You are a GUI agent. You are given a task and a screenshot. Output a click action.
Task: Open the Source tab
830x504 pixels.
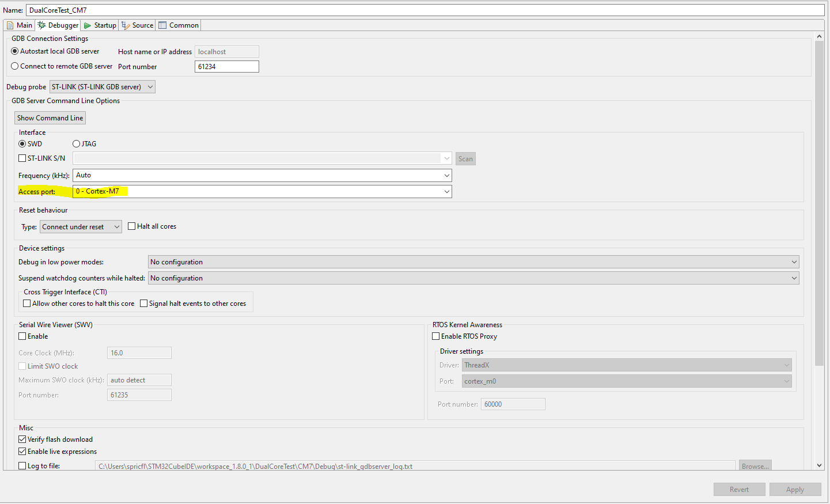(137, 25)
